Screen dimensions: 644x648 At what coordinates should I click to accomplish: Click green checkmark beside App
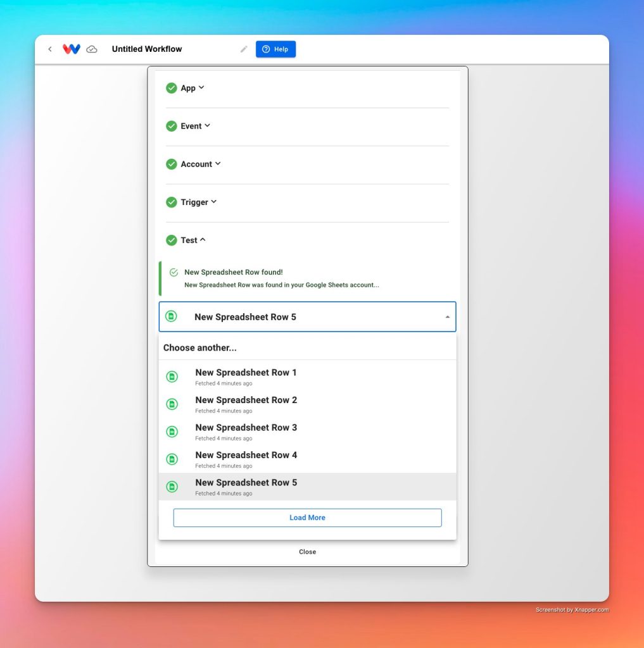click(x=171, y=88)
